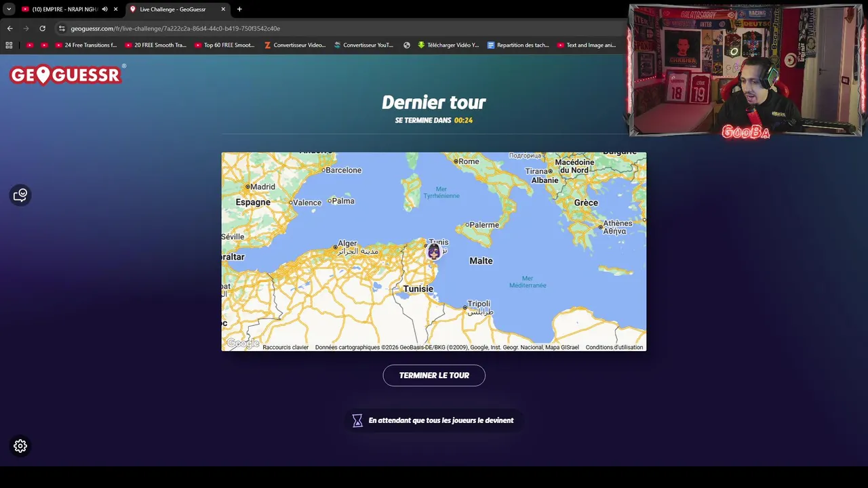The image size is (868, 488).
Task: Click the 'Malte' label on map
Action: pyautogui.click(x=481, y=261)
